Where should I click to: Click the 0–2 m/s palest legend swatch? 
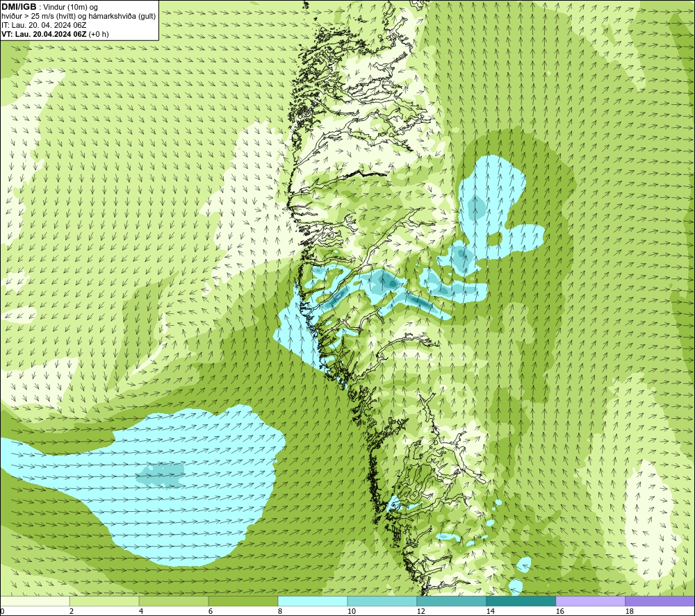tap(35, 601)
